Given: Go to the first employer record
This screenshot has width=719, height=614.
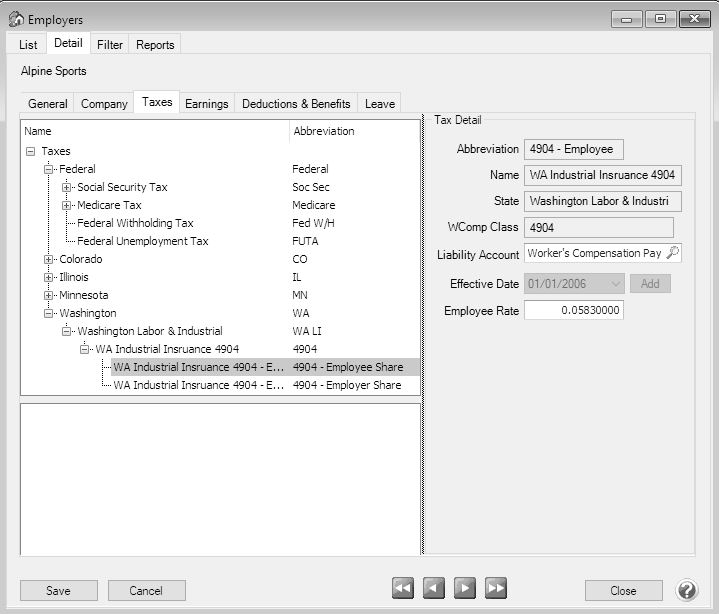Looking at the screenshot, I should click(x=402, y=589).
